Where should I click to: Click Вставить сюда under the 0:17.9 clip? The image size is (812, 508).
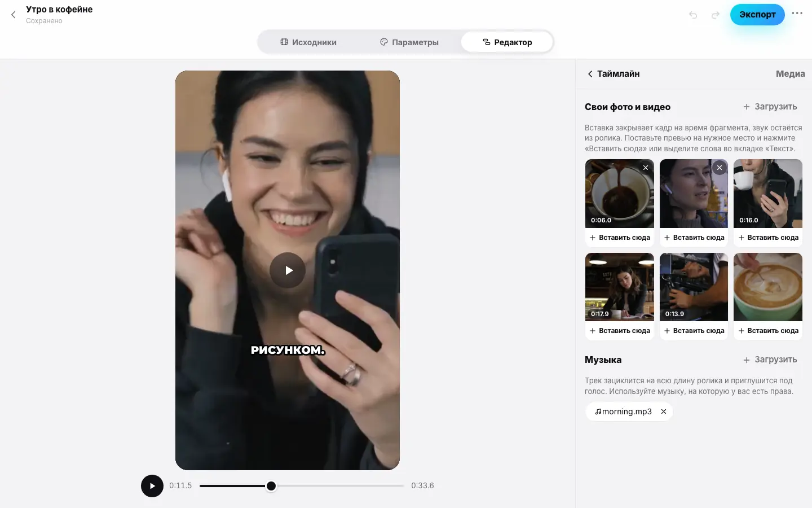click(x=620, y=331)
